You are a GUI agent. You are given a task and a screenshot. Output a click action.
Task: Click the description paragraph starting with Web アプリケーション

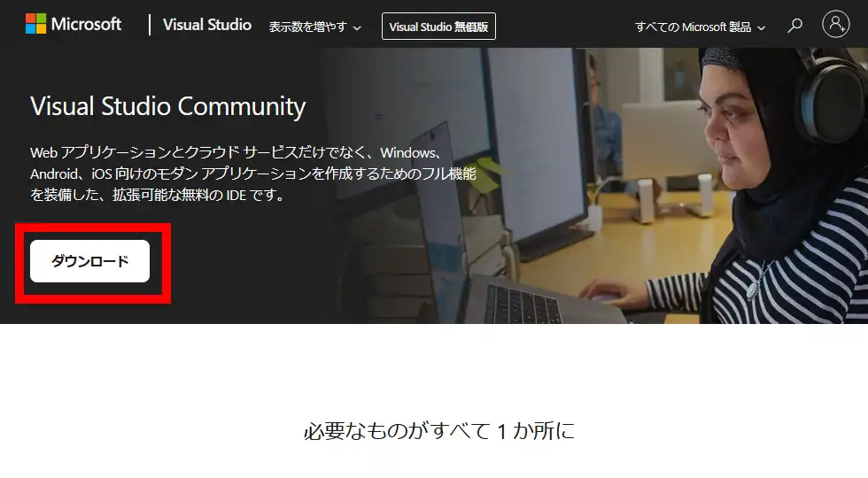click(x=253, y=173)
